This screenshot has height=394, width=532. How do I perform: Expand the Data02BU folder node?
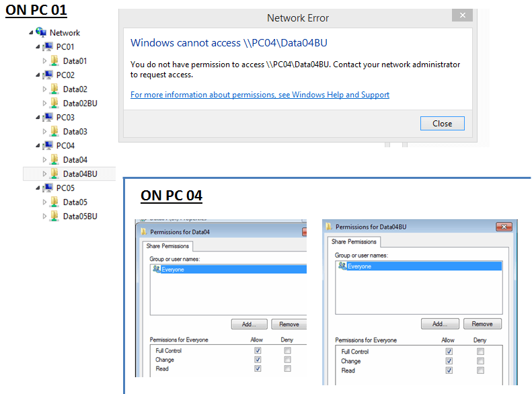tap(44, 103)
